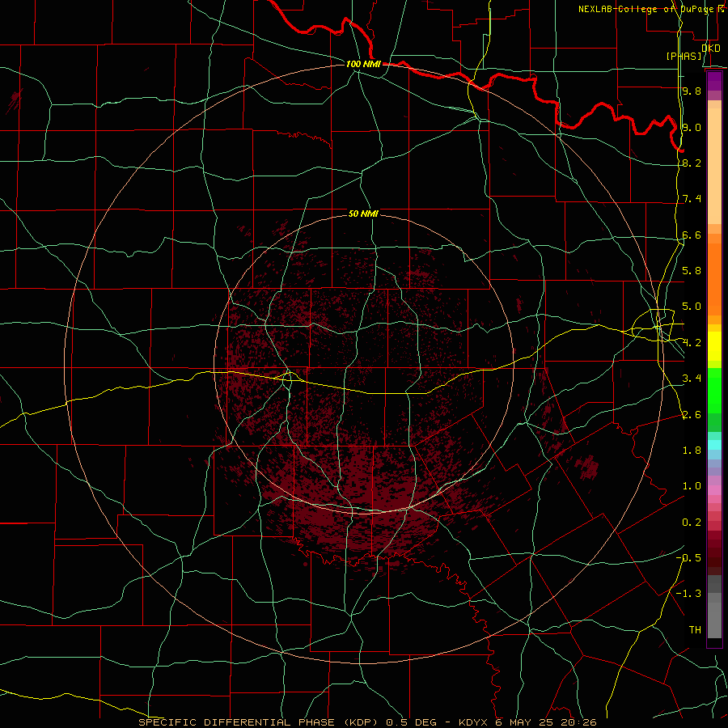
Task: Click the 9.8 value on the color scale
Action: click(x=692, y=91)
